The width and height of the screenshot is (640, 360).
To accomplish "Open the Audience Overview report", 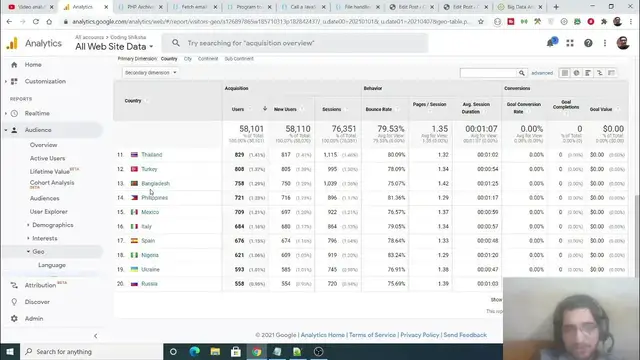I will [x=43, y=145].
